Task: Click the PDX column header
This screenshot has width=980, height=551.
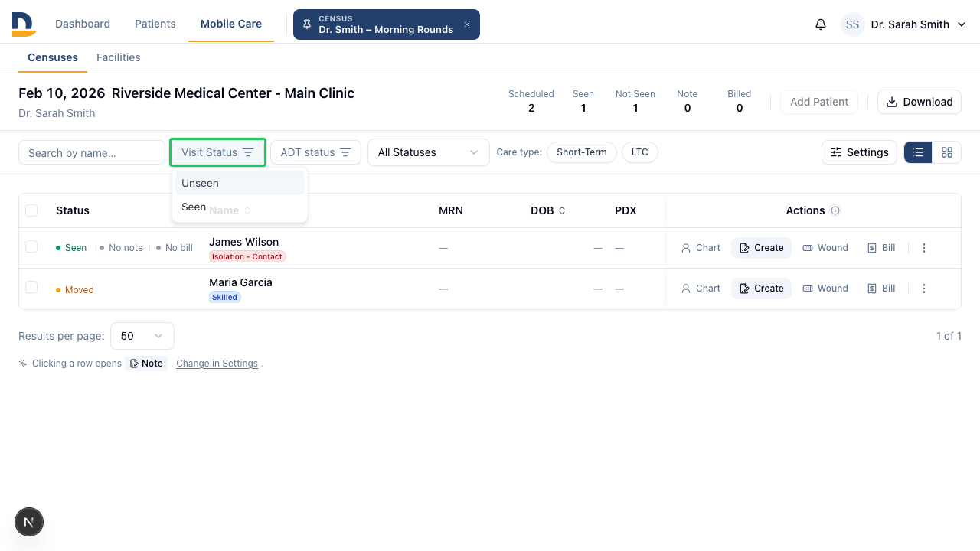Action: pyautogui.click(x=626, y=210)
